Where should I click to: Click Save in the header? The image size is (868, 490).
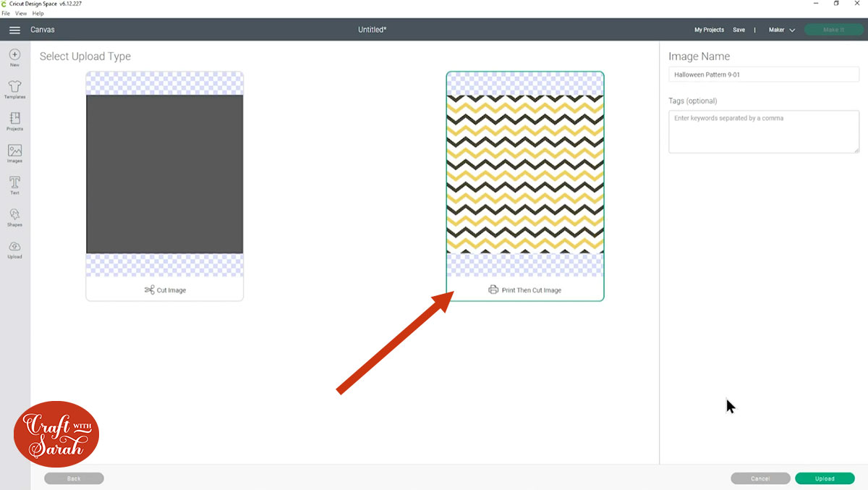click(739, 30)
